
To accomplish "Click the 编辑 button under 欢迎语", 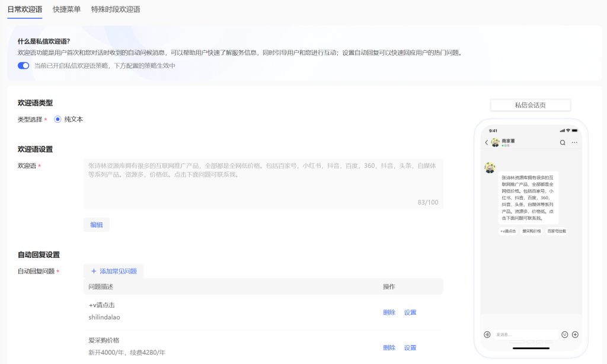I will point(97,225).
